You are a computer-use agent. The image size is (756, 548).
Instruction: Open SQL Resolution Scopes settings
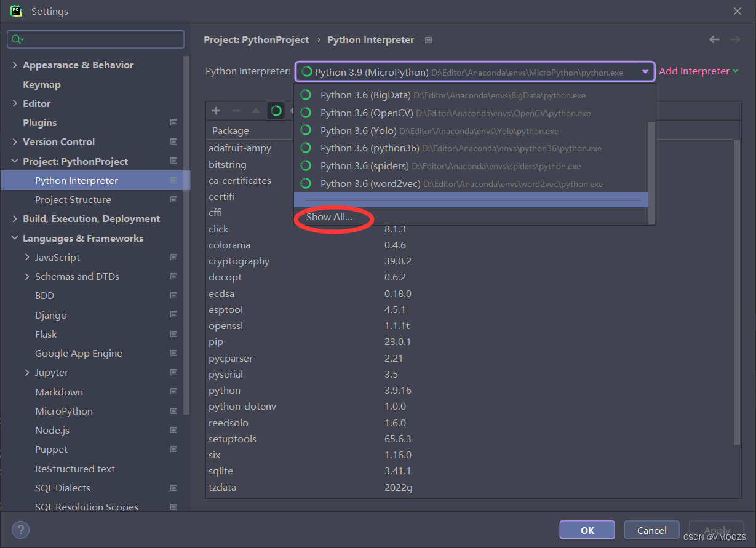[x=87, y=507]
